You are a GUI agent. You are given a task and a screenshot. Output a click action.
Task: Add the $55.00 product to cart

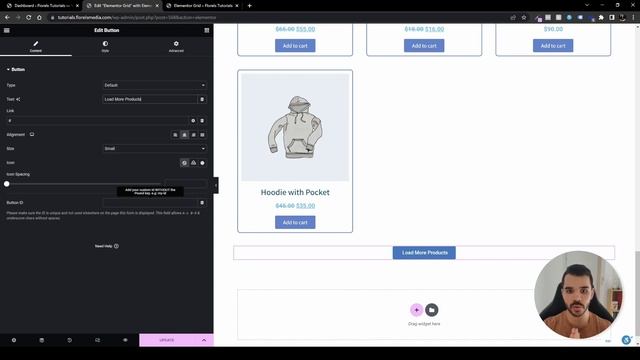[x=295, y=46]
